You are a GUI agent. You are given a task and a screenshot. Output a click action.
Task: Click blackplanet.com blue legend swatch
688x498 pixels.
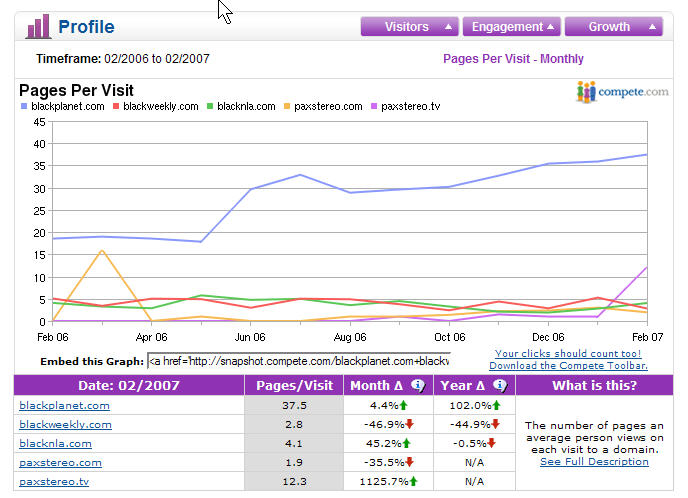(x=24, y=106)
